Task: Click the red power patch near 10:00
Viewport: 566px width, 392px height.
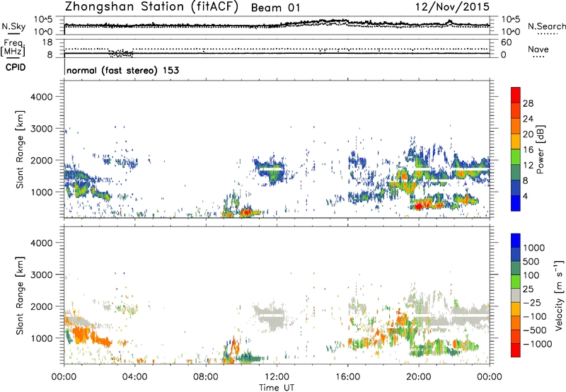Action: coord(246,212)
